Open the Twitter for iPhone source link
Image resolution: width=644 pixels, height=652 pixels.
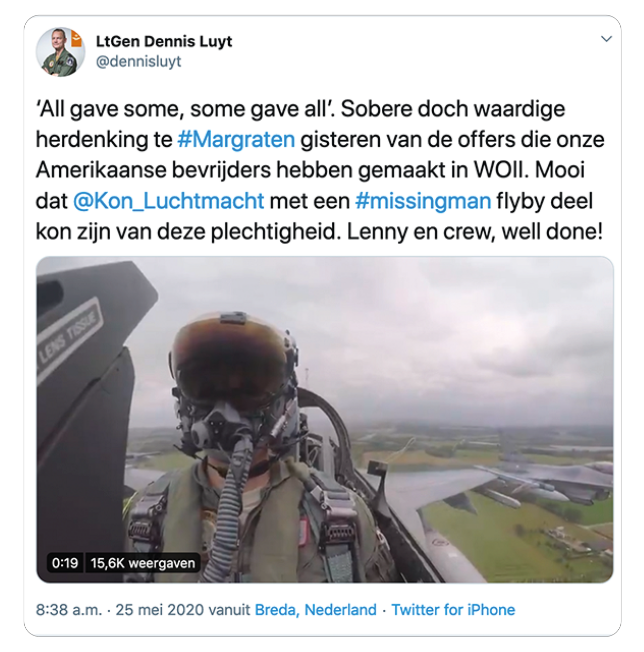click(x=453, y=610)
